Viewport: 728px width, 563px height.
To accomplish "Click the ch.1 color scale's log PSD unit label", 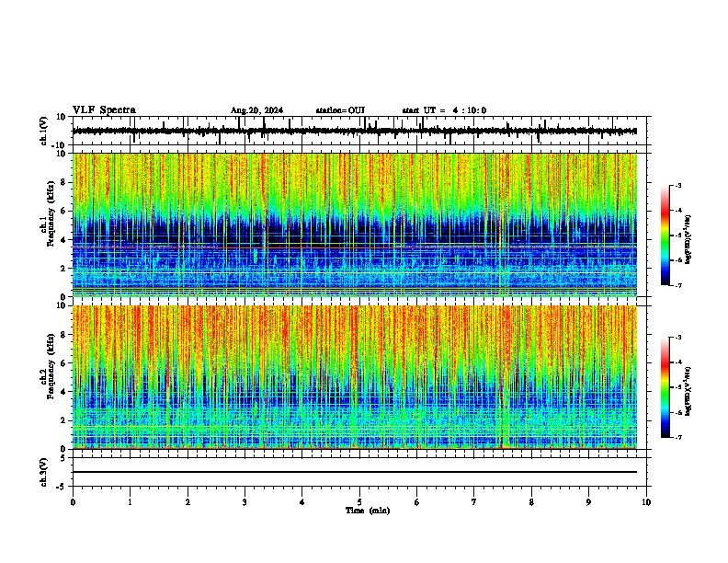I will click(688, 239).
